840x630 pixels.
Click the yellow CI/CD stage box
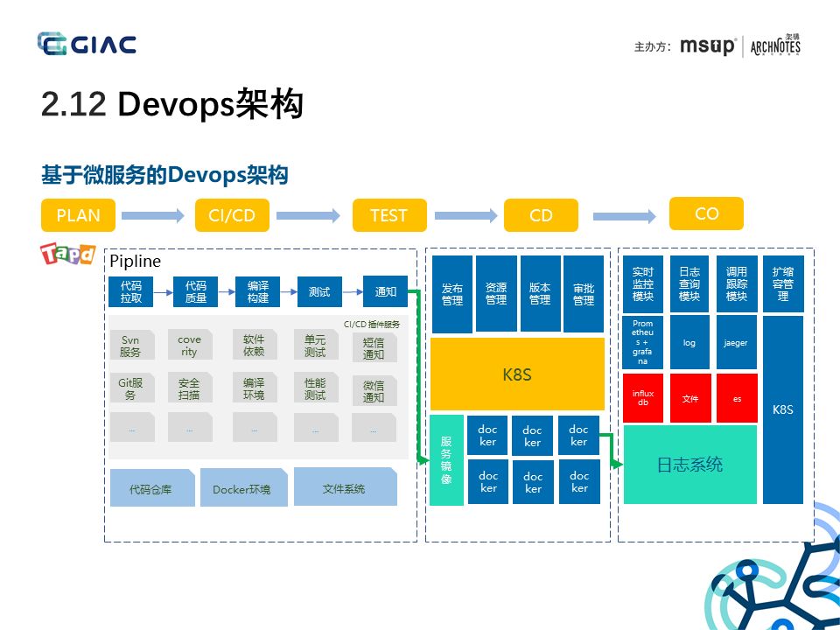(232, 215)
